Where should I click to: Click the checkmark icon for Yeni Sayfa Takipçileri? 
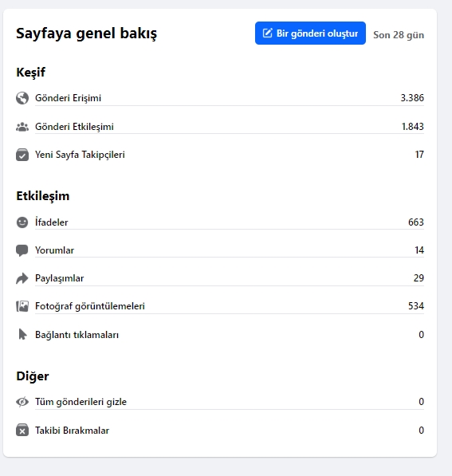pos(22,155)
